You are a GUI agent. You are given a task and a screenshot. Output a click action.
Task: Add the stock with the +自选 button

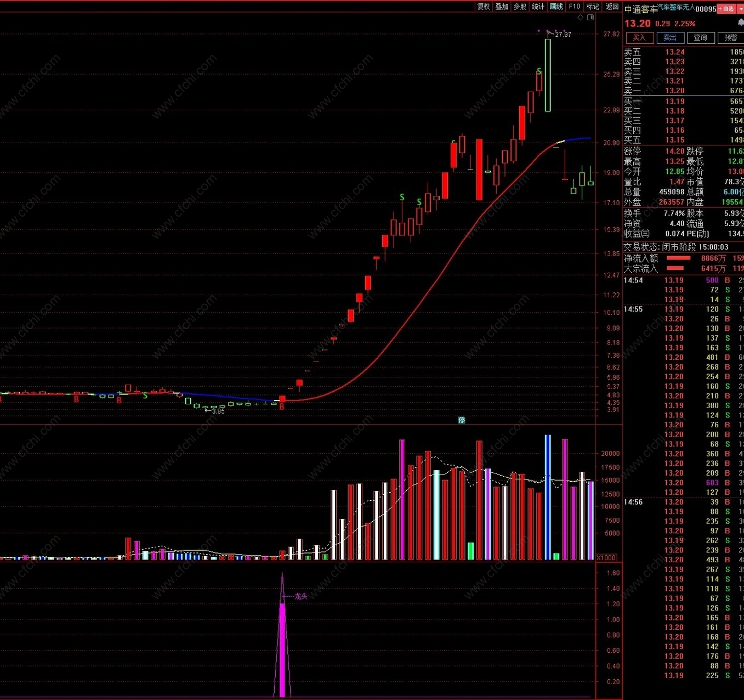tap(726, 9)
